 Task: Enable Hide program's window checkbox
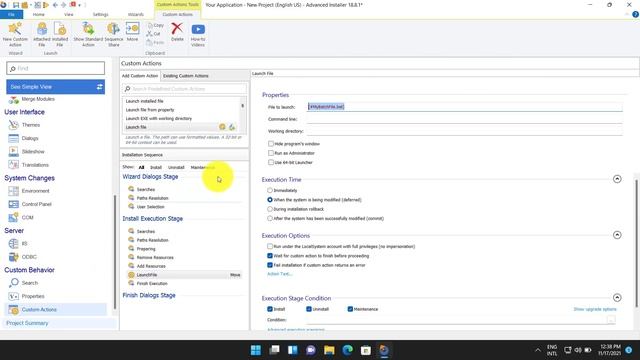(x=271, y=144)
